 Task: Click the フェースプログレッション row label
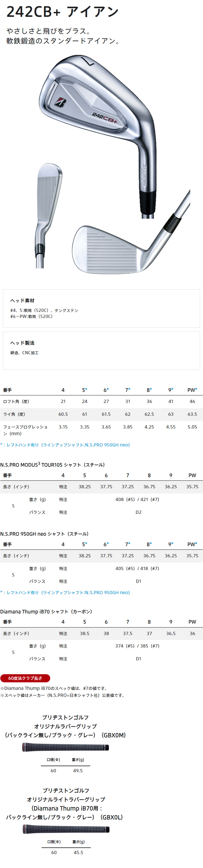[x=25, y=430]
